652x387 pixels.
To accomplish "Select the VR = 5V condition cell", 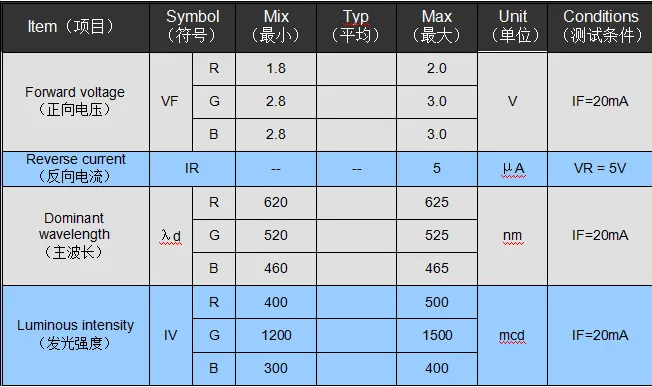I will coord(600,169).
